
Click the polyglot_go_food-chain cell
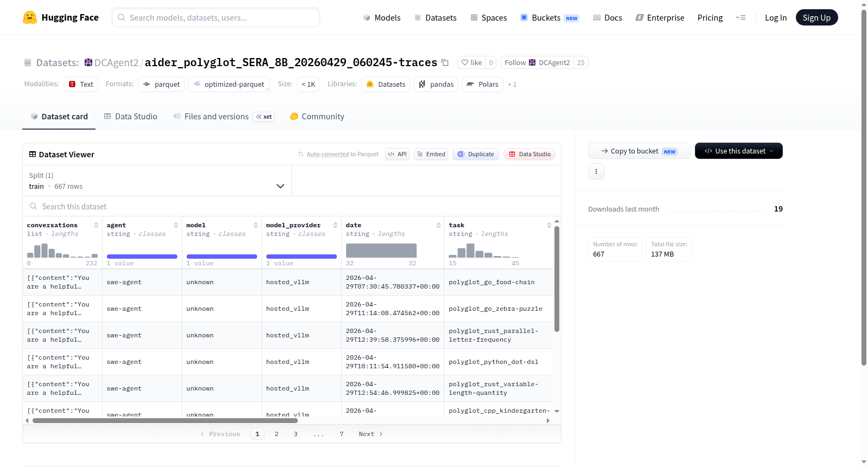(499, 282)
